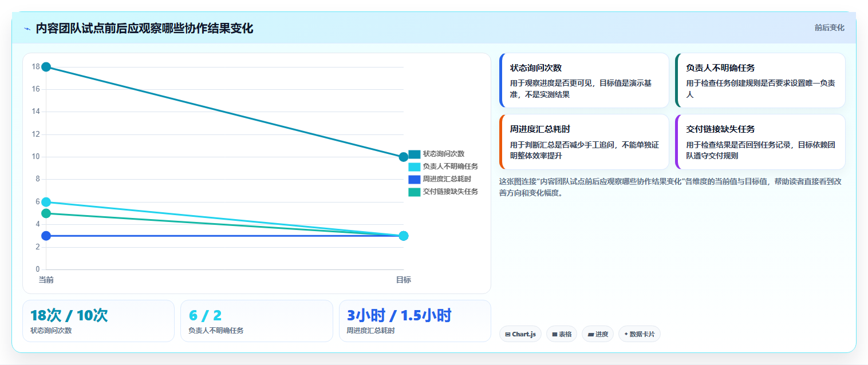Click y-axis label 12
Image resolution: width=868 pixels, height=365 pixels.
click(x=35, y=134)
